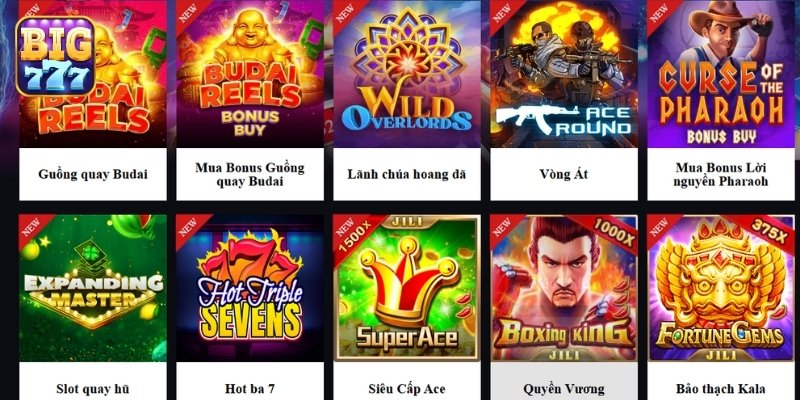Viewport: 800px width, 400px height.
Task: Open Curse of the Pharaoh Bonus Buy thumbnail
Action: 721,74
